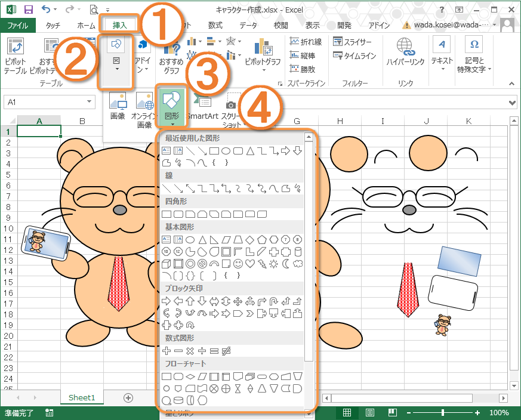This screenshot has width=521, height=420.
Task: Click the hyperlink (ハイパーリンク) globe icon
Action: 405,48
